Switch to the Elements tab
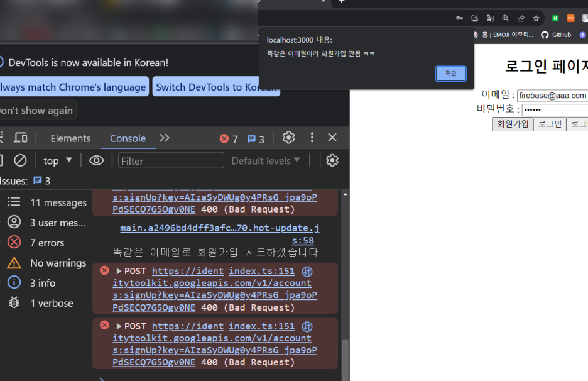 (x=70, y=138)
